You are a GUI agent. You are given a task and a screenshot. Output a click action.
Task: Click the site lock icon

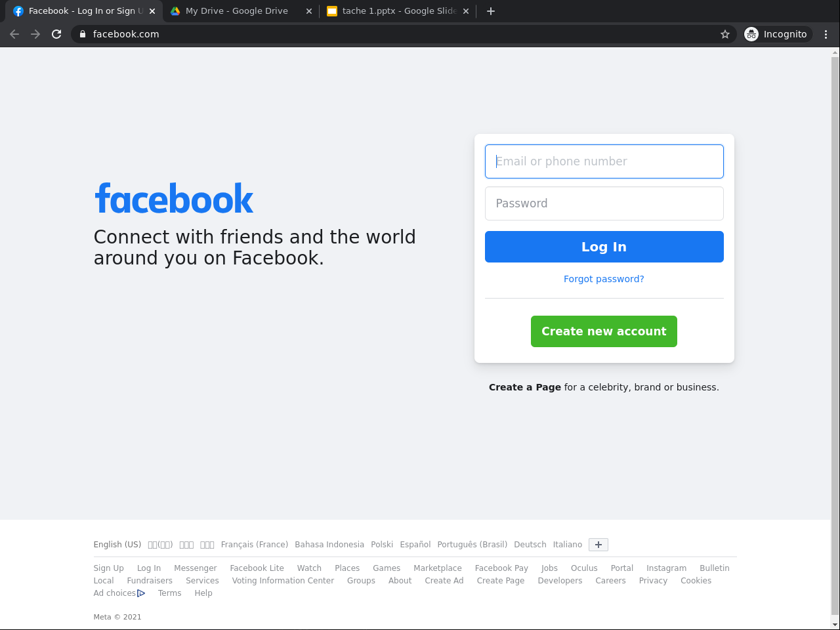83,34
